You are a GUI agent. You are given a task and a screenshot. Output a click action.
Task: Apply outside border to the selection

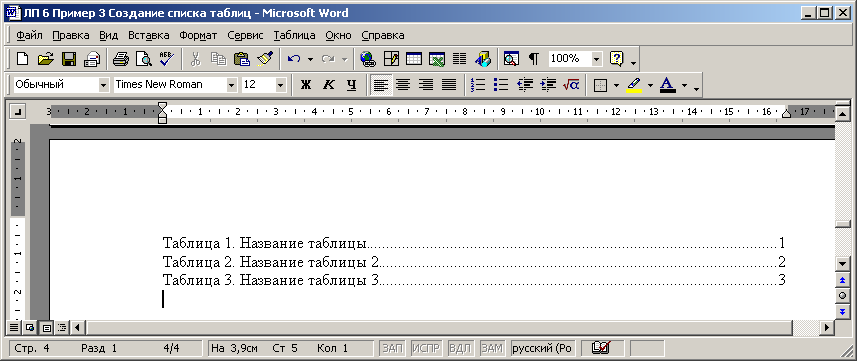click(601, 85)
